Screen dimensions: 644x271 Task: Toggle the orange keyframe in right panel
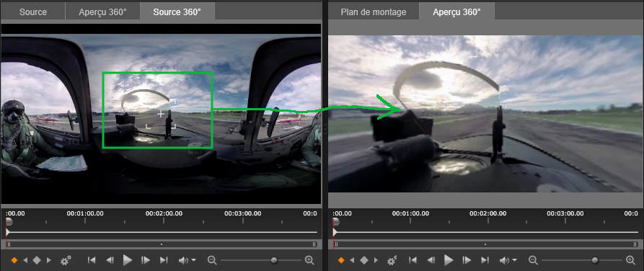[341, 260]
